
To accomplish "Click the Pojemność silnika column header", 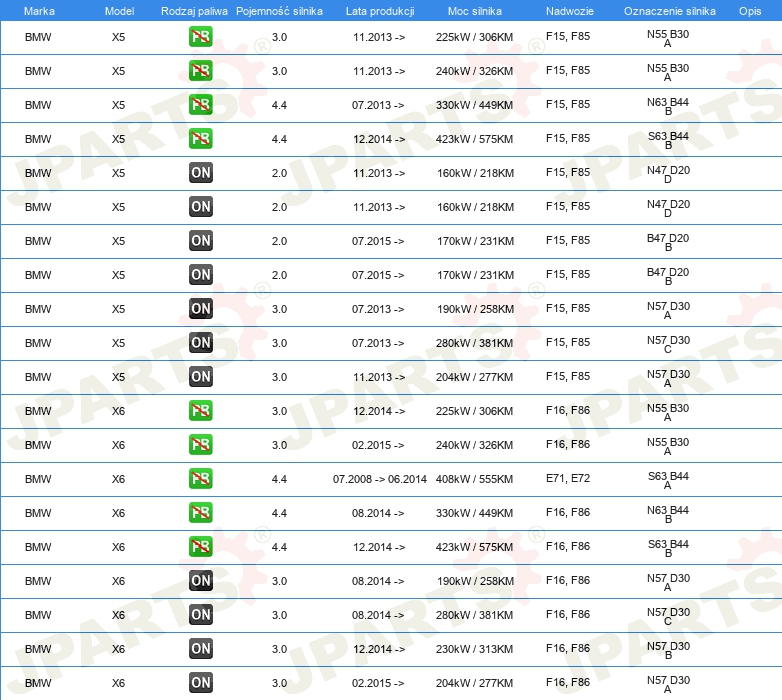I will tap(279, 11).
